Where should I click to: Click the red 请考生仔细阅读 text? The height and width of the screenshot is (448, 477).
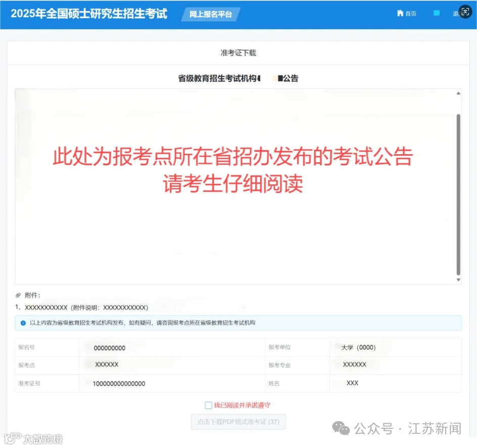pyautogui.click(x=233, y=184)
